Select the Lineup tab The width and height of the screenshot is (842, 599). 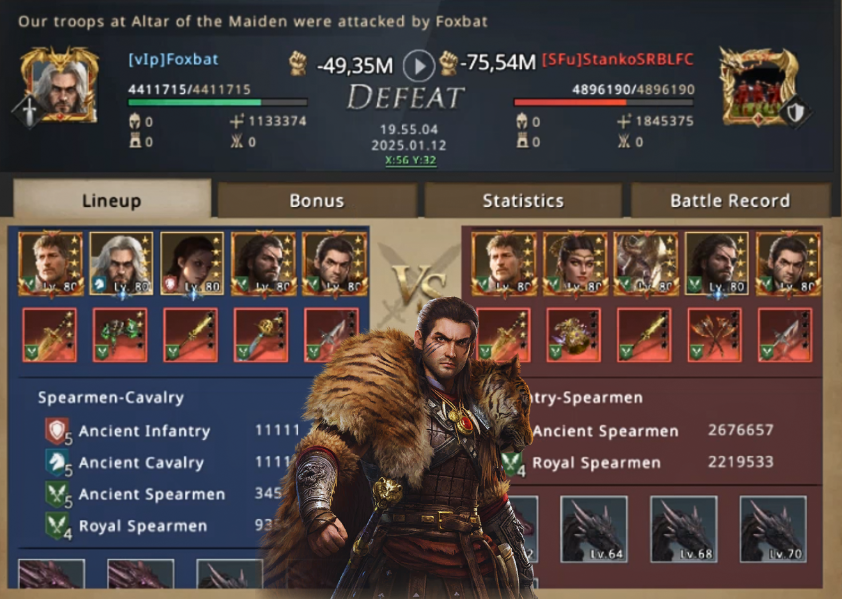pyautogui.click(x=112, y=199)
